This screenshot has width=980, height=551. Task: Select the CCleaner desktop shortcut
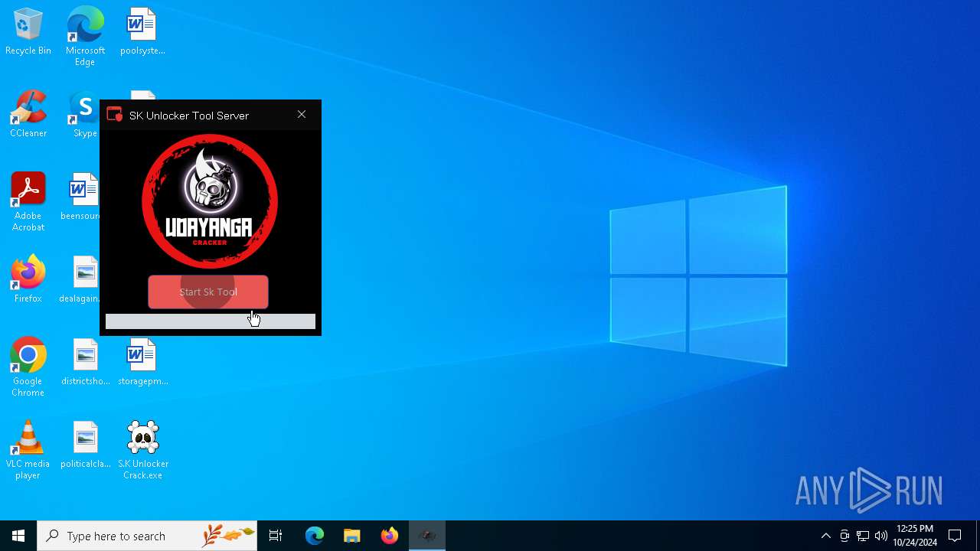pyautogui.click(x=28, y=115)
